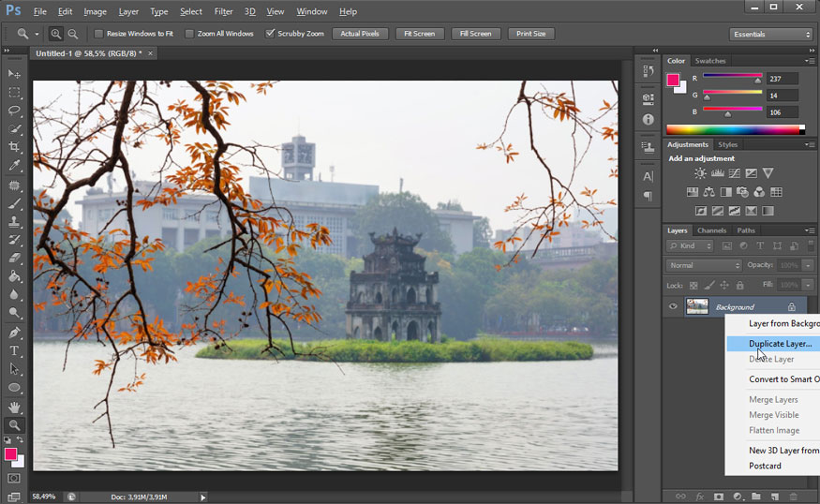Viewport: 820px width, 504px height.
Task: Expand the Kind layer filter dropdown
Action: tap(691, 245)
